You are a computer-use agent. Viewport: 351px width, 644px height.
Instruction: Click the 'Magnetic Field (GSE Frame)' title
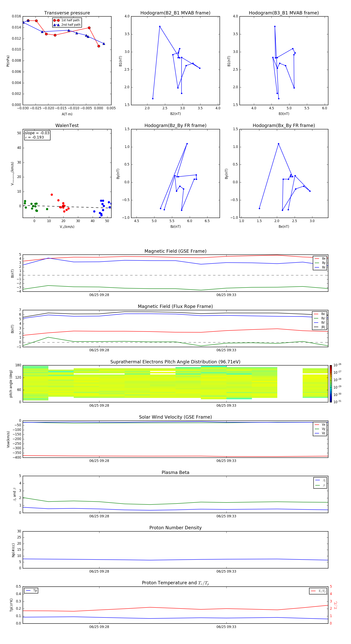(175, 251)
